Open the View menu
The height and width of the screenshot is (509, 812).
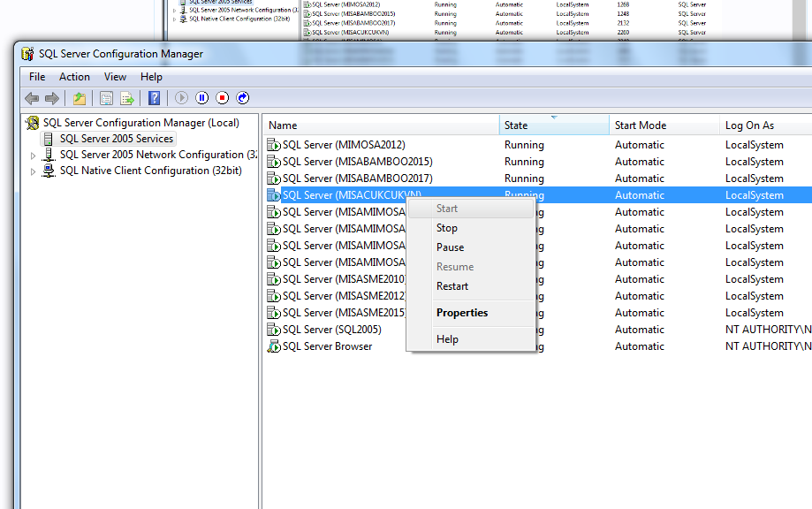[x=115, y=77]
